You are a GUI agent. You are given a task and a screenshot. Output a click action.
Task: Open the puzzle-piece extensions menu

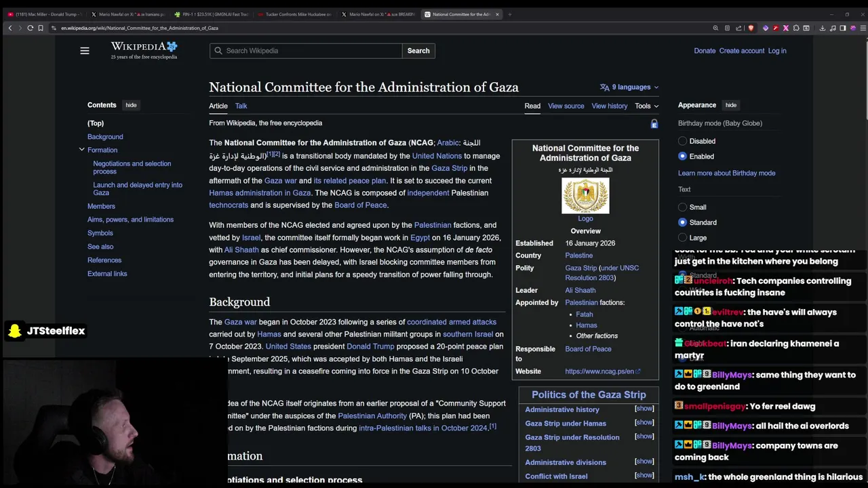pyautogui.click(x=796, y=28)
